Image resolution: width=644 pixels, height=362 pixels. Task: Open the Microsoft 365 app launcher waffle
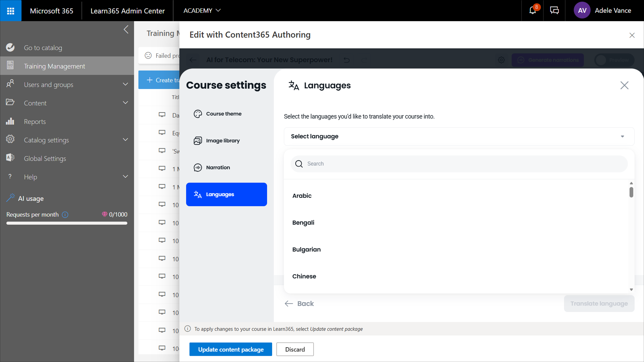pyautogui.click(x=10, y=11)
